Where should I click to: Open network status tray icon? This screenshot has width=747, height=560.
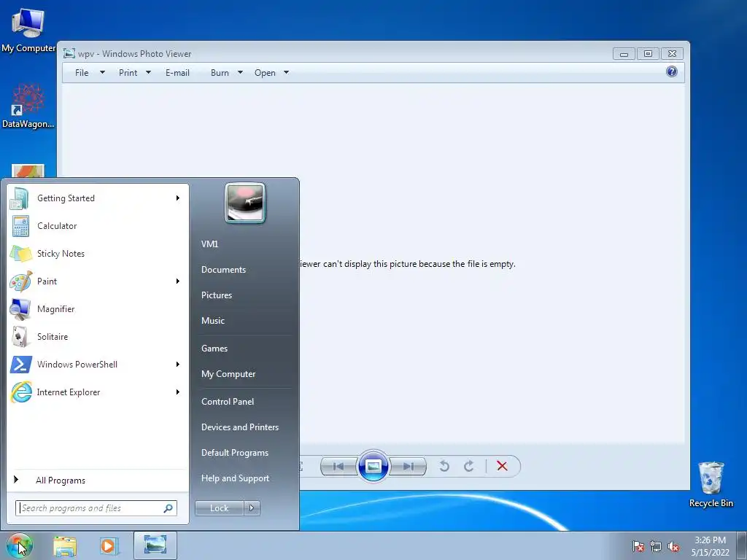coord(656,546)
